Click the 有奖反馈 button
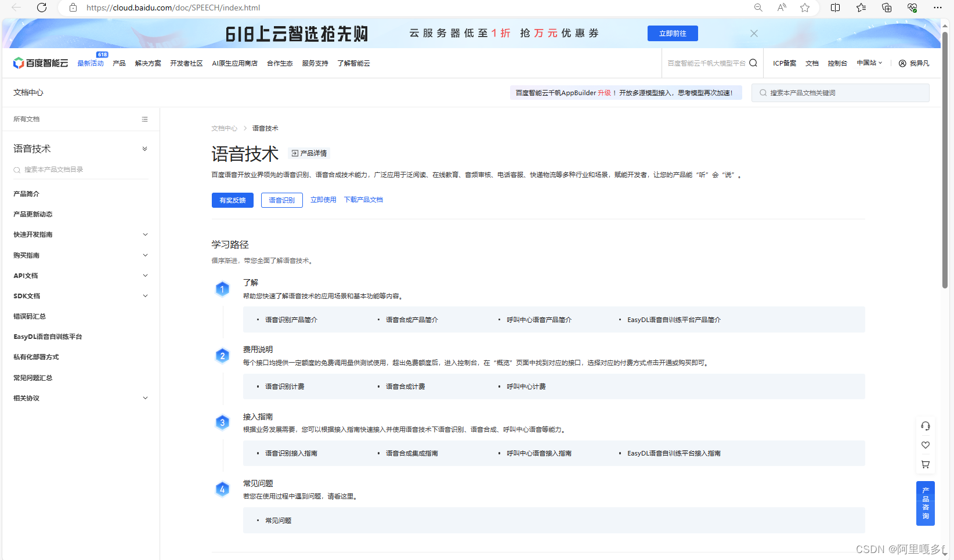The width and height of the screenshot is (954, 560). [233, 200]
